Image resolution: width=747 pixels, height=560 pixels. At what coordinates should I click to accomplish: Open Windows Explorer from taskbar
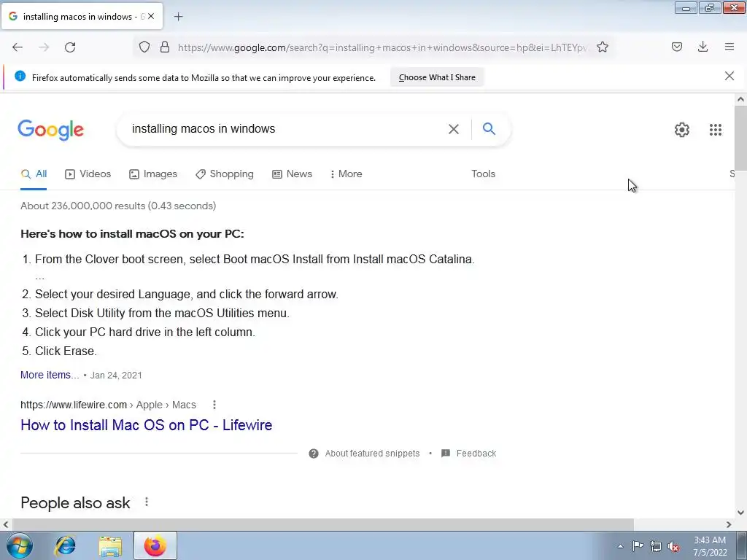coord(111,545)
